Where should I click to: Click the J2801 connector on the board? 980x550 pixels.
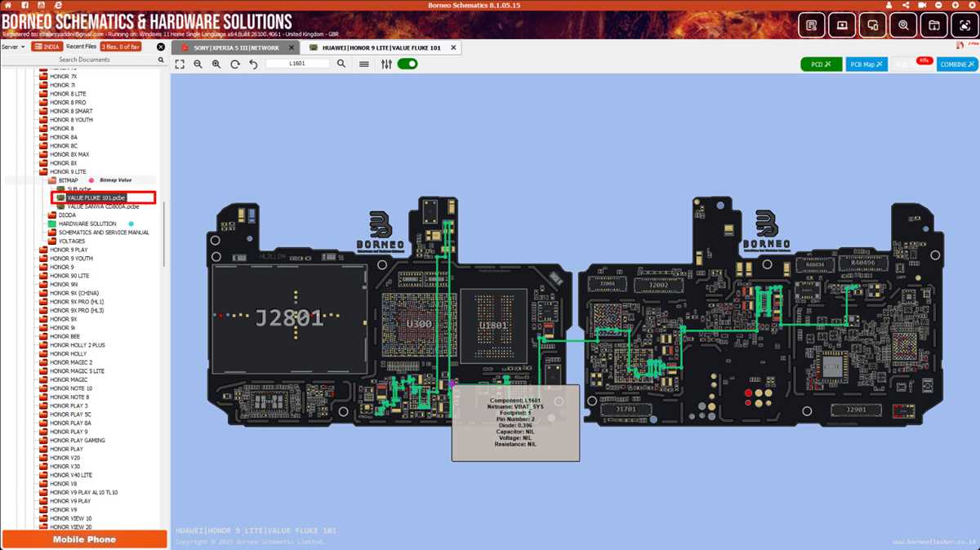point(289,318)
